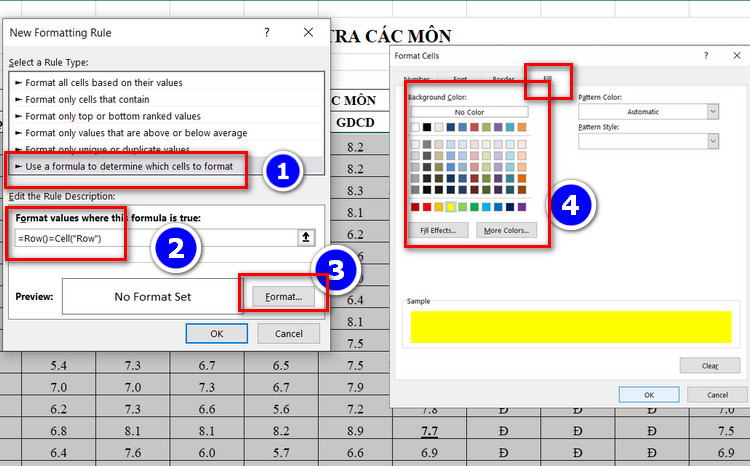Image resolution: width=750 pixels, height=466 pixels.
Task: Pick the yellow swatch in standard colors row
Action: tap(452, 207)
